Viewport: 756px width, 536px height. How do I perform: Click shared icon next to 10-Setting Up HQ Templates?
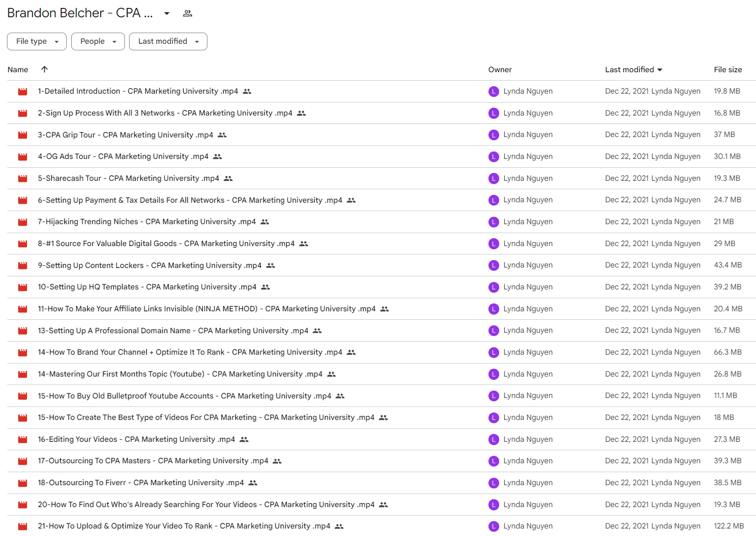[266, 287]
